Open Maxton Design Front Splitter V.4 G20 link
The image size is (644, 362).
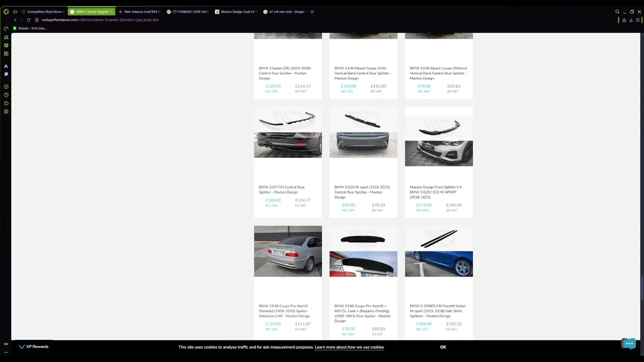[x=436, y=192]
